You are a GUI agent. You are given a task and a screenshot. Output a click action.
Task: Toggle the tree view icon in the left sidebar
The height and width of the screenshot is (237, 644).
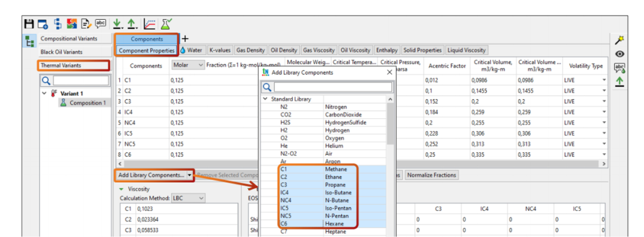pyautogui.click(x=30, y=42)
